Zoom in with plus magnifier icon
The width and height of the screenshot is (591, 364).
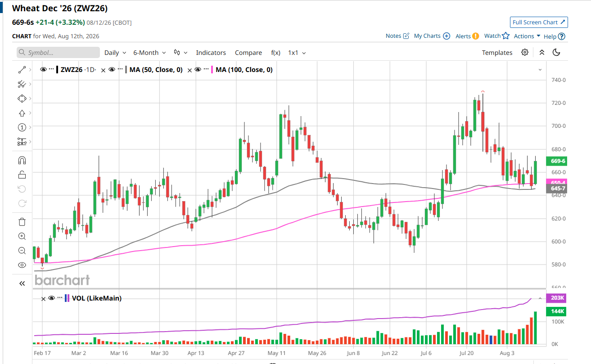22,236
